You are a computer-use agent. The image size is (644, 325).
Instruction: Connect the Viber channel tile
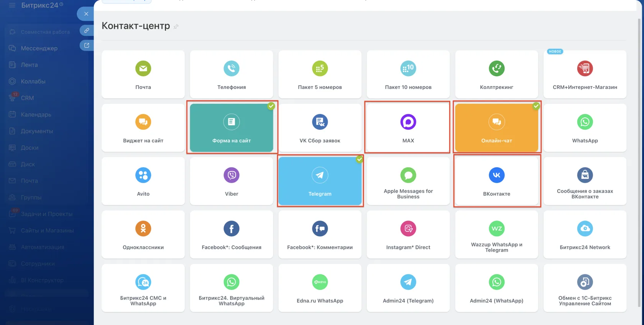click(x=232, y=181)
